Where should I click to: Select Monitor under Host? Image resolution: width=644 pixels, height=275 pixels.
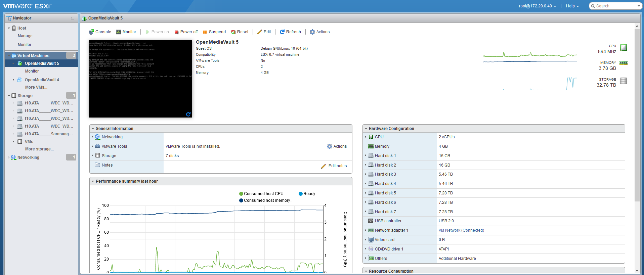tap(25, 45)
